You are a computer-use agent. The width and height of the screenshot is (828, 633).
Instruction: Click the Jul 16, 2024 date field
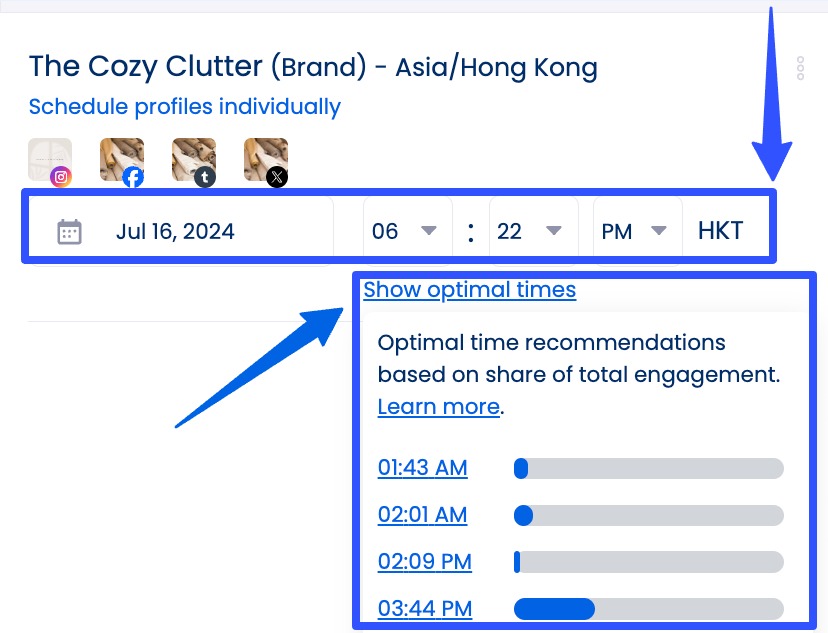[x=175, y=232]
